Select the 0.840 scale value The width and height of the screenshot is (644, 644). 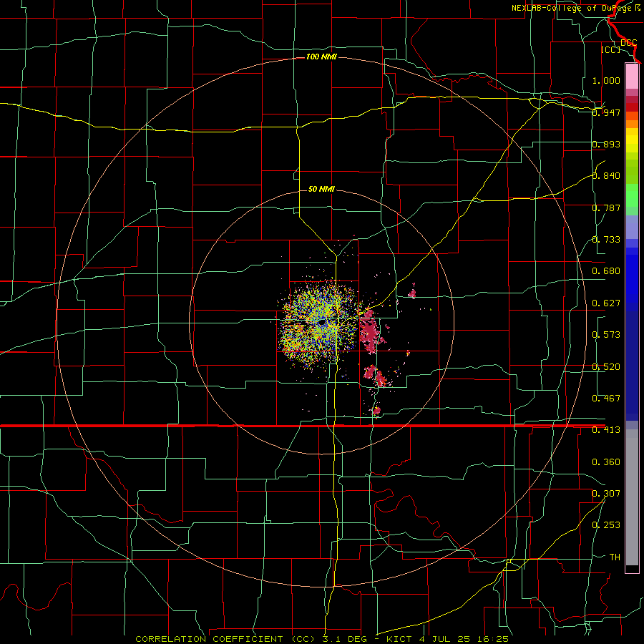coord(606,176)
